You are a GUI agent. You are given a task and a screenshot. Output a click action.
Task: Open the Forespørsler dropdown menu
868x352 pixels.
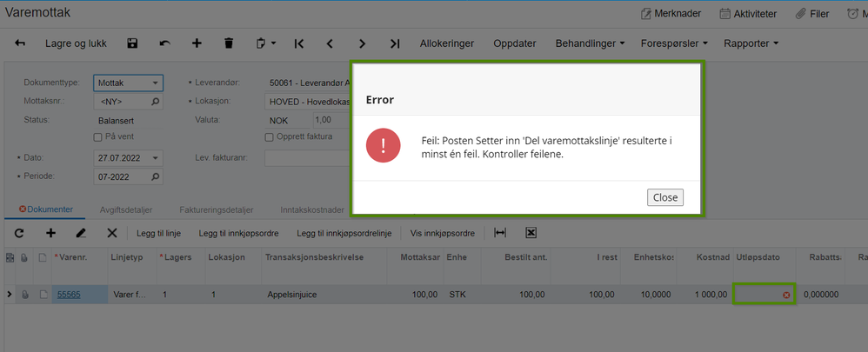coord(675,43)
